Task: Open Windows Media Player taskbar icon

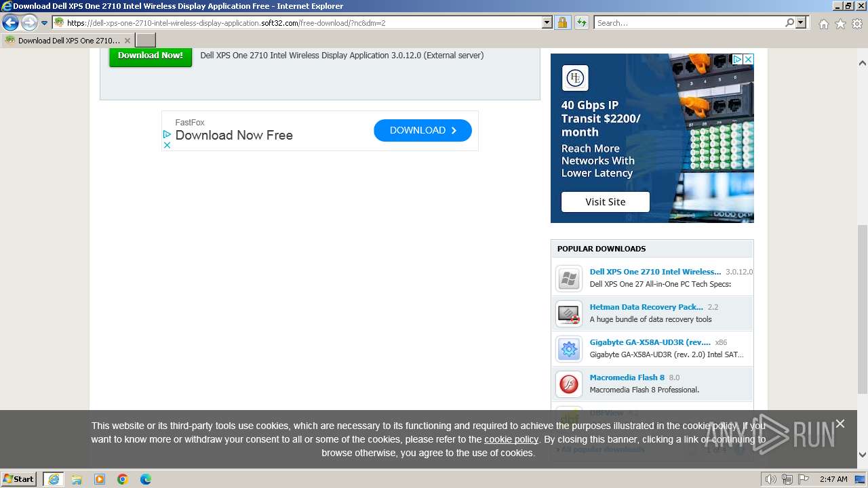Action: [100, 479]
